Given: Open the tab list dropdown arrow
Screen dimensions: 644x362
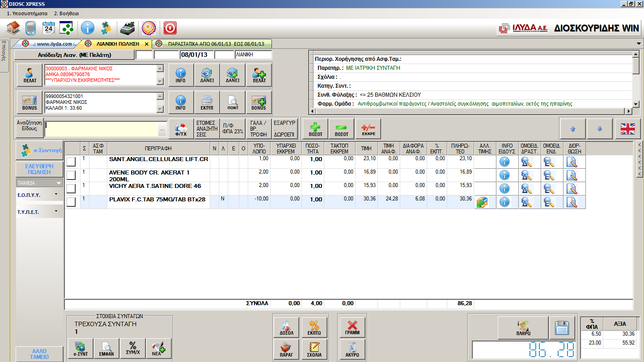Looking at the screenshot, I should pos(639,43).
